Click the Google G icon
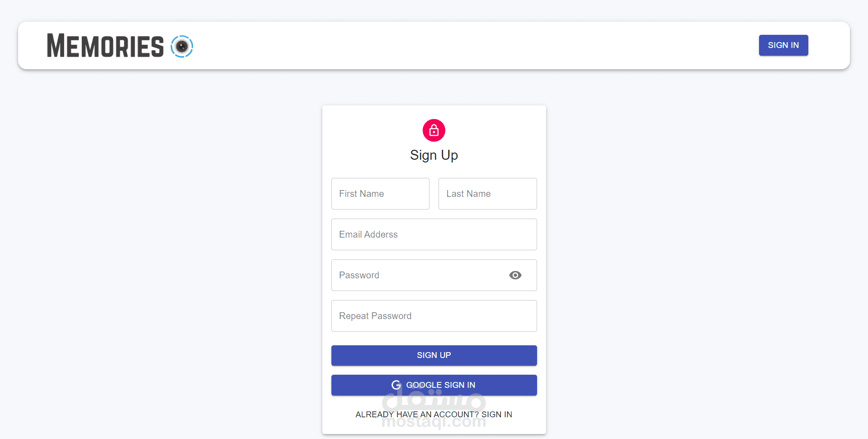 click(x=396, y=385)
